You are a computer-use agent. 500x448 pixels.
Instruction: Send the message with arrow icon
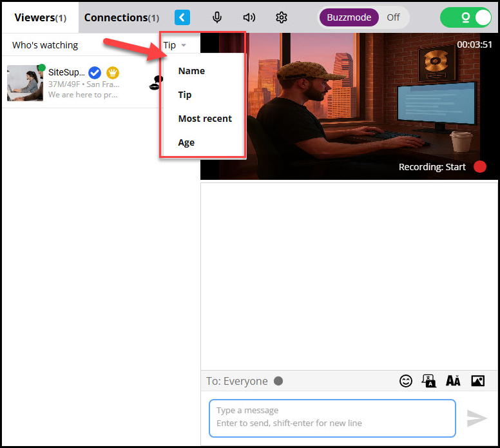476,418
